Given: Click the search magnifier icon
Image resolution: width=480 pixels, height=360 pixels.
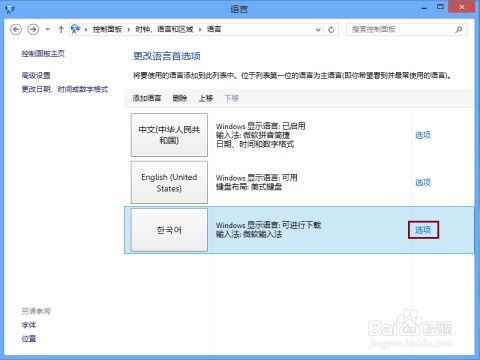Looking at the screenshot, I should click(x=459, y=29).
